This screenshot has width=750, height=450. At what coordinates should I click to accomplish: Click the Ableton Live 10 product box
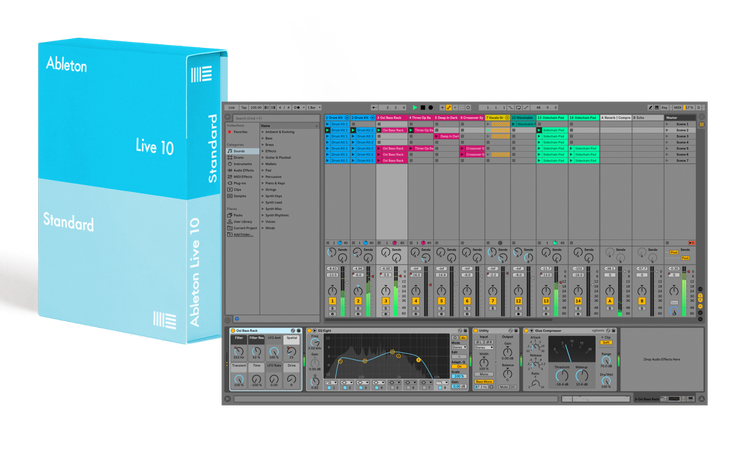click(133, 190)
